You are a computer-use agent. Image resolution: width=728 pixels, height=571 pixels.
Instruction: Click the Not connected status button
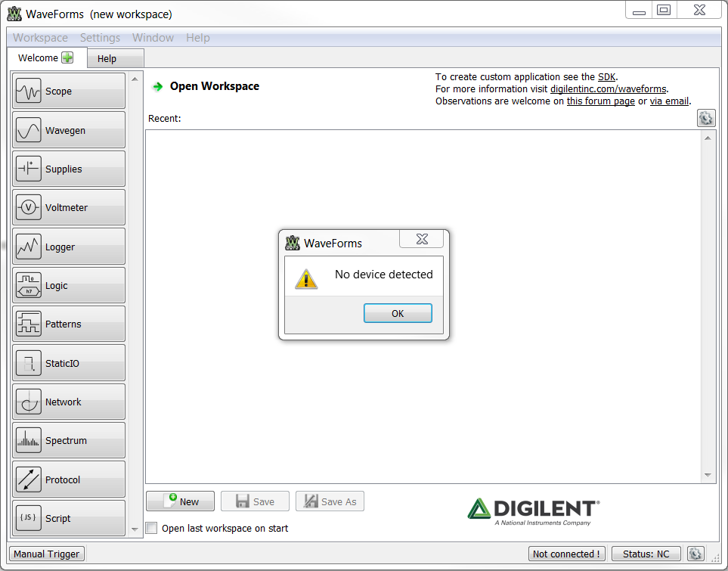(x=567, y=554)
